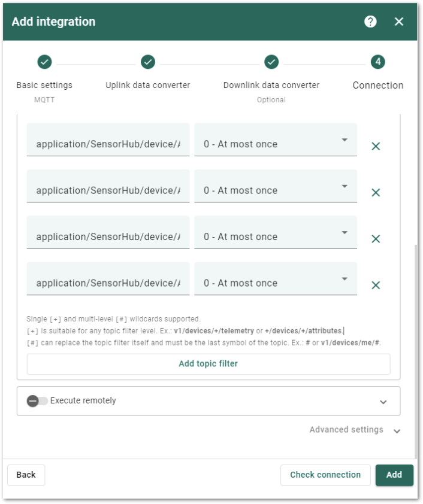This screenshot has width=423, height=504.
Task: Expand the Execute remotely section chevron
Action: [383, 402]
